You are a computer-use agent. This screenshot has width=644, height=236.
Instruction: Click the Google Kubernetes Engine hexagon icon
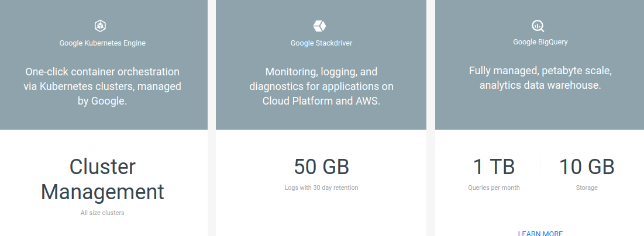(x=100, y=26)
